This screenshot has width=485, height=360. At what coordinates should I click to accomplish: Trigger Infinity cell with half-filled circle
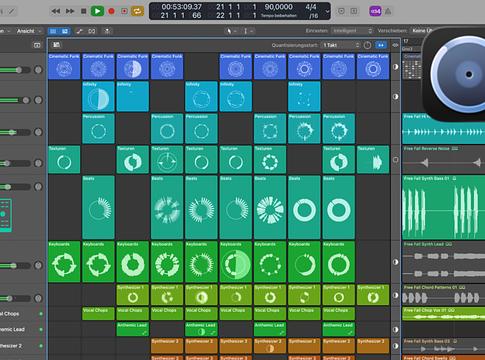tap(98, 96)
